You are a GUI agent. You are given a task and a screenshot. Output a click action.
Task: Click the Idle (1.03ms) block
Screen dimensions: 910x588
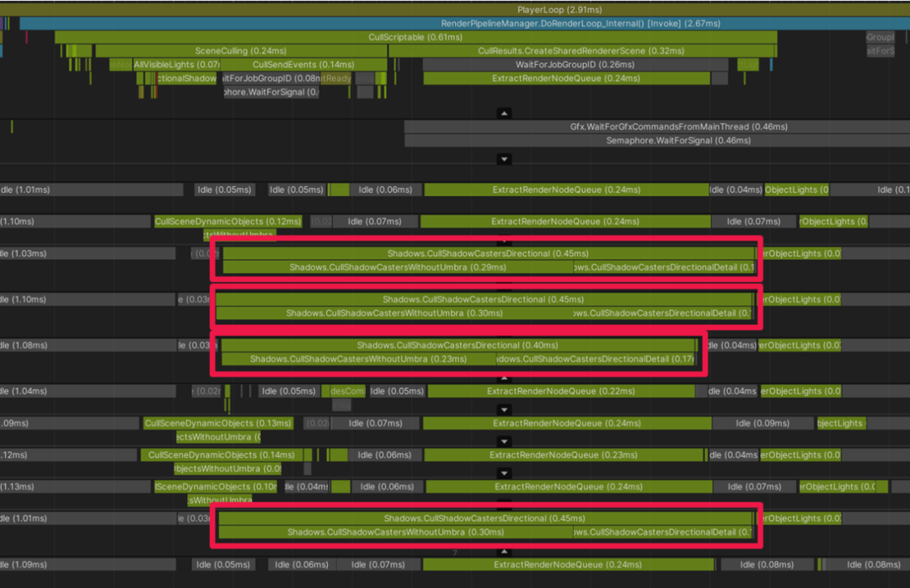point(88,254)
